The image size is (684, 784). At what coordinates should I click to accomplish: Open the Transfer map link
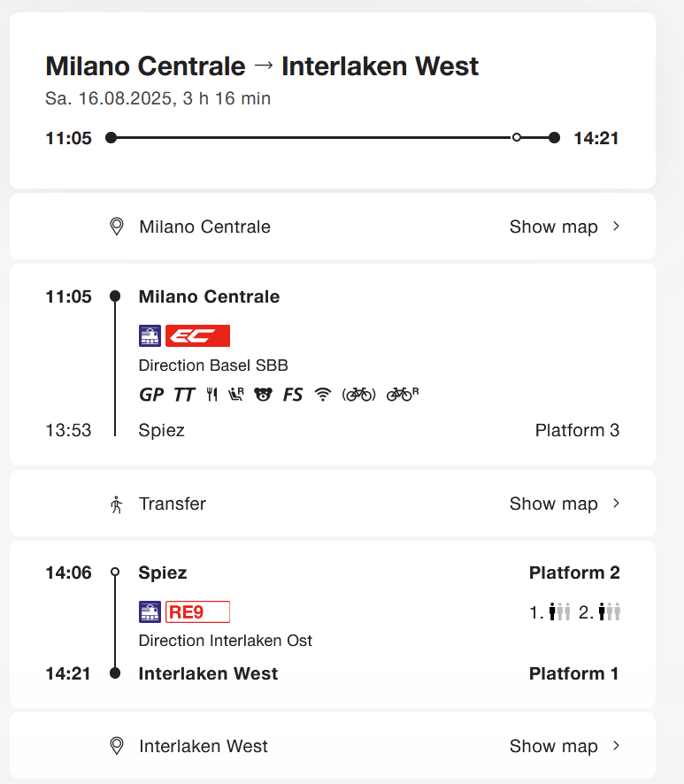coord(565,503)
